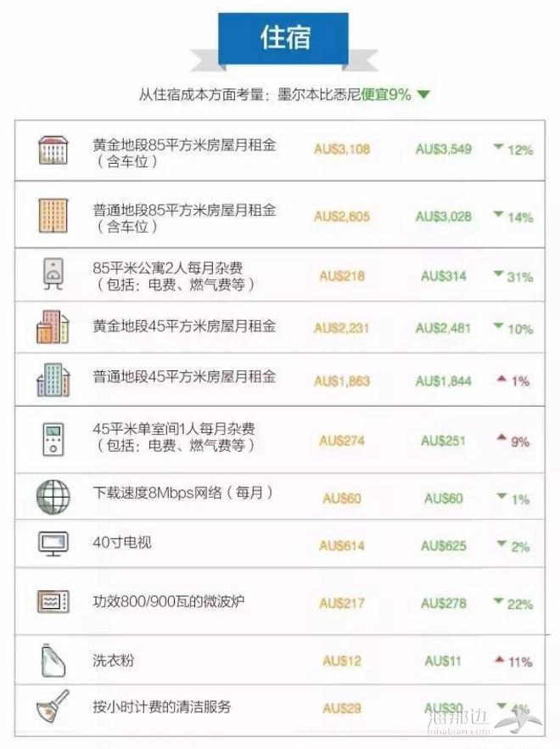Click the utility meter icon for 85平米公寓
The height and width of the screenshot is (749, 560).
(53, 273)
